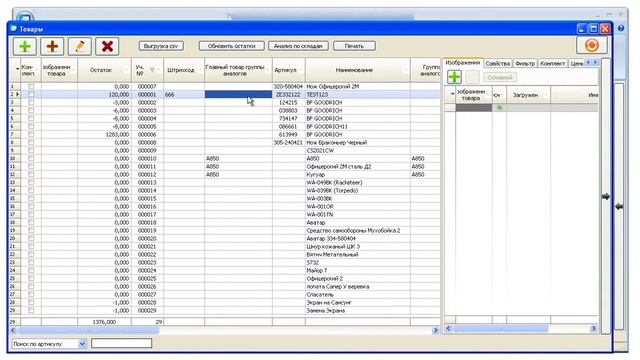Viewport: 640px width, 360px height.
Task: Click Наименование column header
Action: point(354,70)
